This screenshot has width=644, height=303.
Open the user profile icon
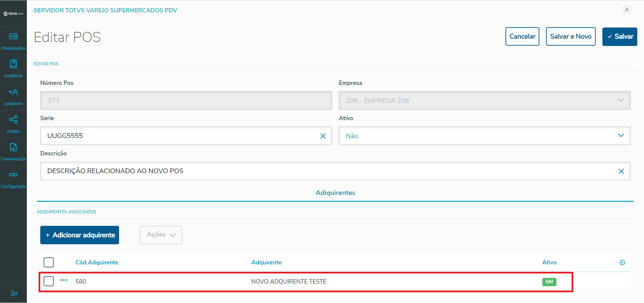(627, 10)
